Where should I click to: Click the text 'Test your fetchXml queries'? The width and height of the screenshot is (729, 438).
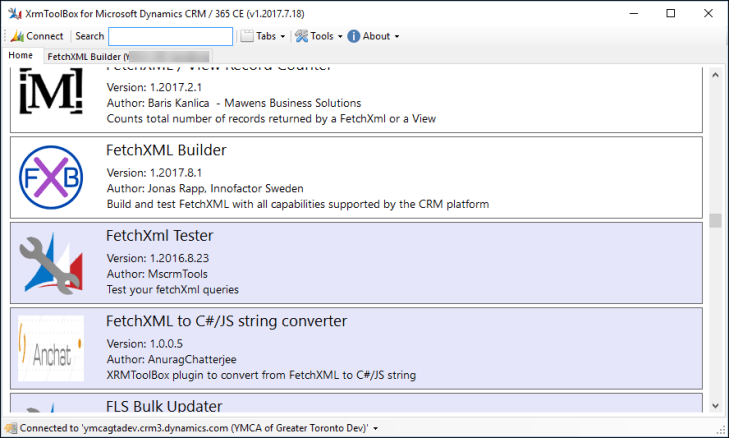(x=172, y=290)
